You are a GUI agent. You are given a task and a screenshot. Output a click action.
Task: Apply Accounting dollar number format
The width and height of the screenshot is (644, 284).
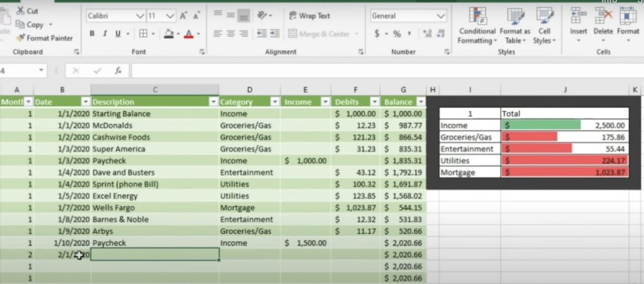click(x=377, y=34)
